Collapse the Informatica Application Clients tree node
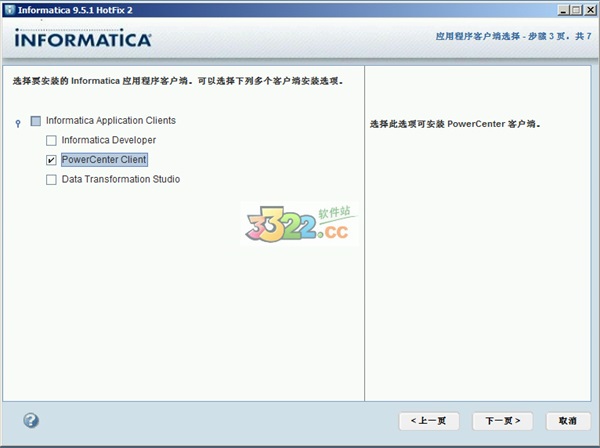Screen dimensions: 600x448 18,124
